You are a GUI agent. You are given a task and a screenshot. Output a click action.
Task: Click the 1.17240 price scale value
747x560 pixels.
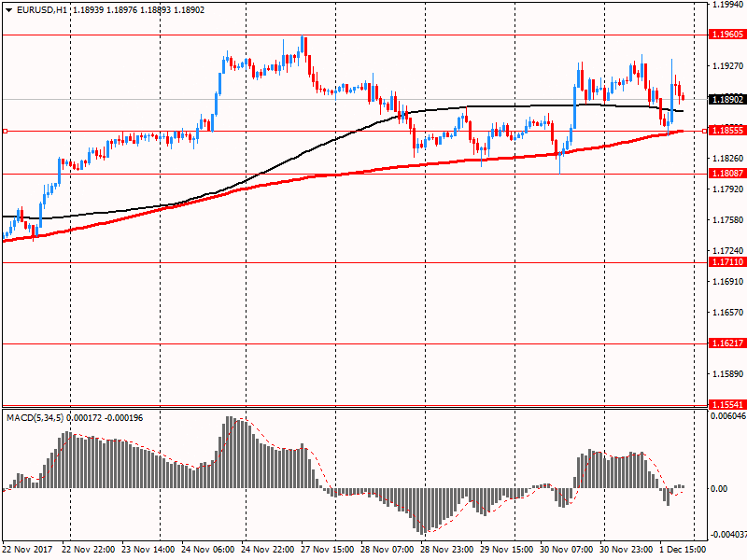(727, 250)
